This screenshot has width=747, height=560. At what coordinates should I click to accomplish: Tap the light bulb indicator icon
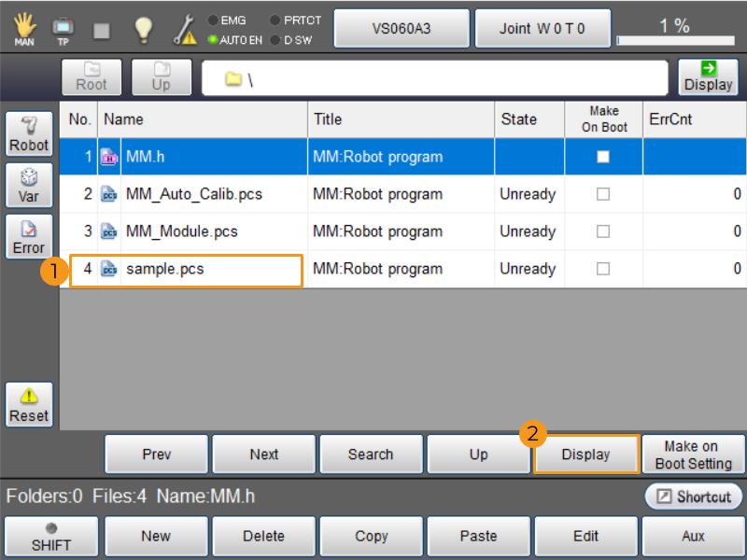pyautogui.click(x=143, y=30)
